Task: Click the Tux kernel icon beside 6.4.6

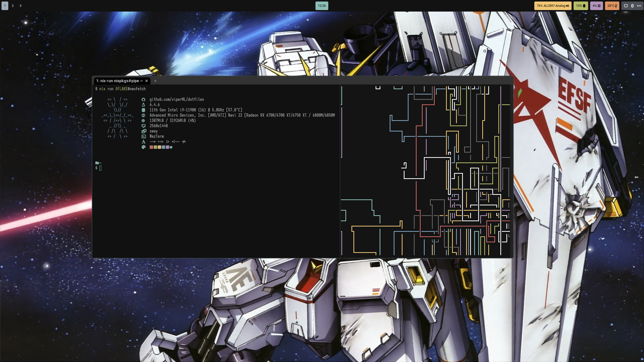Action: [x=143, y=105]
